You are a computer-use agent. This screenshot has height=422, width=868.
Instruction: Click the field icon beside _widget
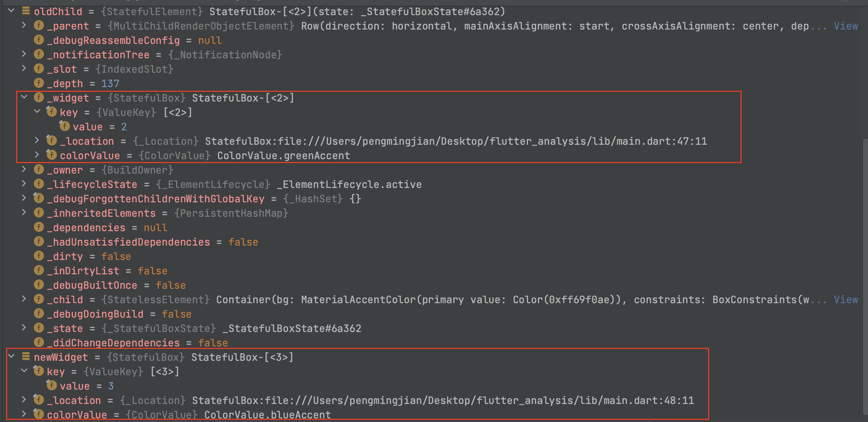tap(39, 98)
